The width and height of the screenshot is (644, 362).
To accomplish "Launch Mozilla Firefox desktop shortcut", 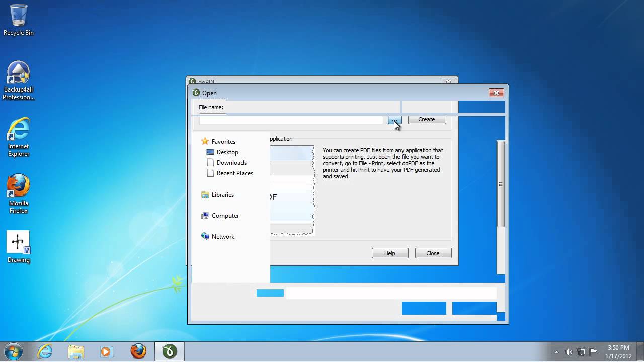I will (x=19, y=194).
